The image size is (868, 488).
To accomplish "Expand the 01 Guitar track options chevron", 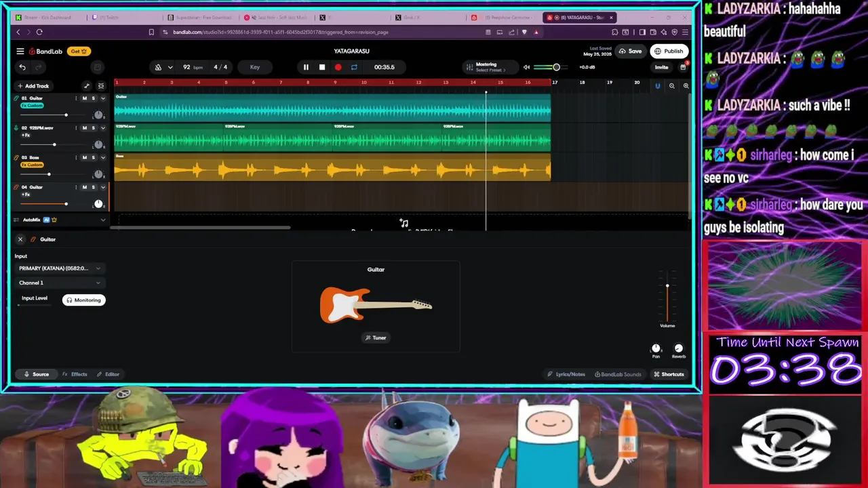I will coord(102,98).
